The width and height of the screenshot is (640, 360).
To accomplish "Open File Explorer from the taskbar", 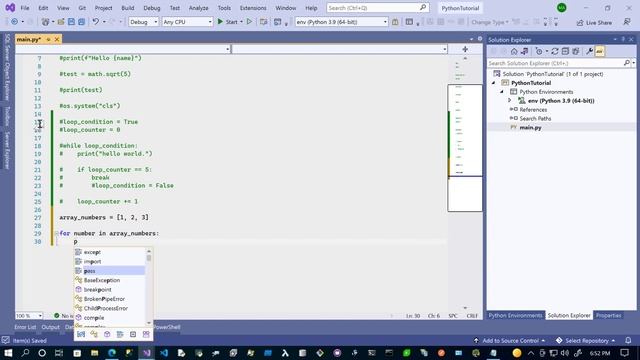I will coord(94,353).
